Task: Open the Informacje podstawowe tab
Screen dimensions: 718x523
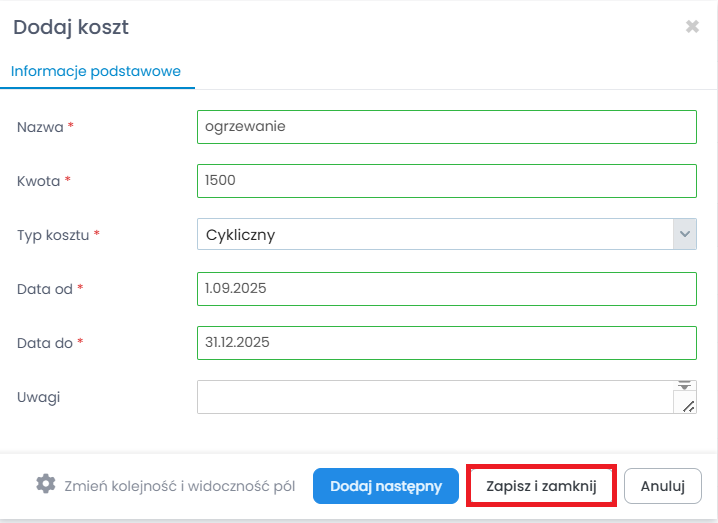Action: pos(96,71)
